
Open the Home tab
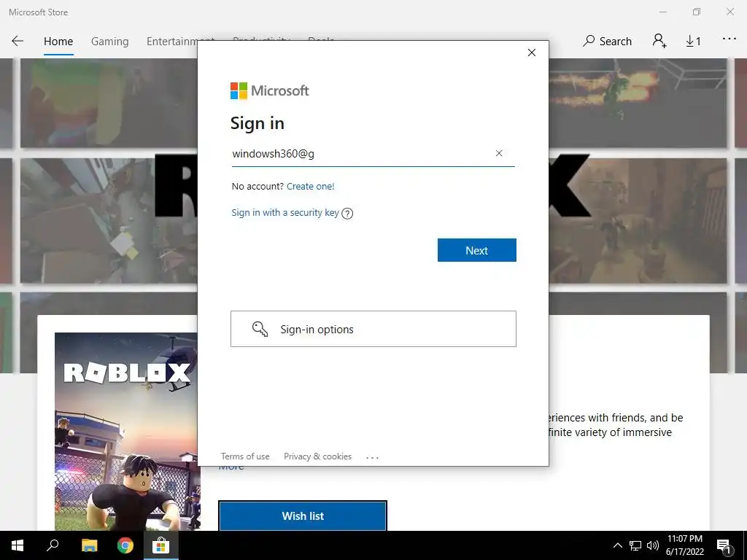pos(58,42)
